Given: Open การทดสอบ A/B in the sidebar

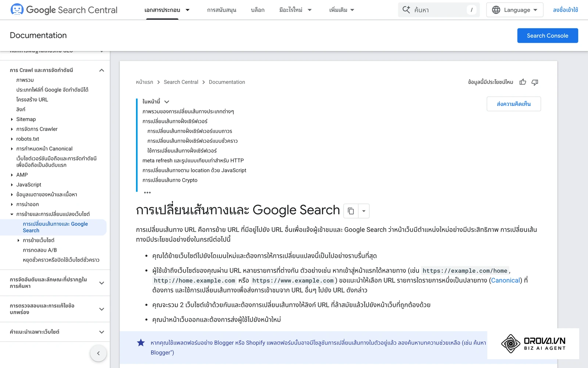Looking at the screenshot, I should [40, 250].
